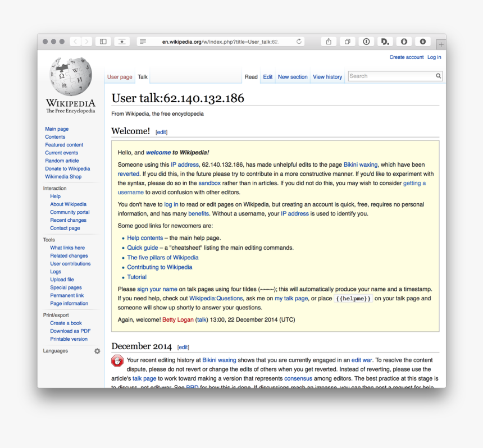Switch to the User page tab

point(120,77)
